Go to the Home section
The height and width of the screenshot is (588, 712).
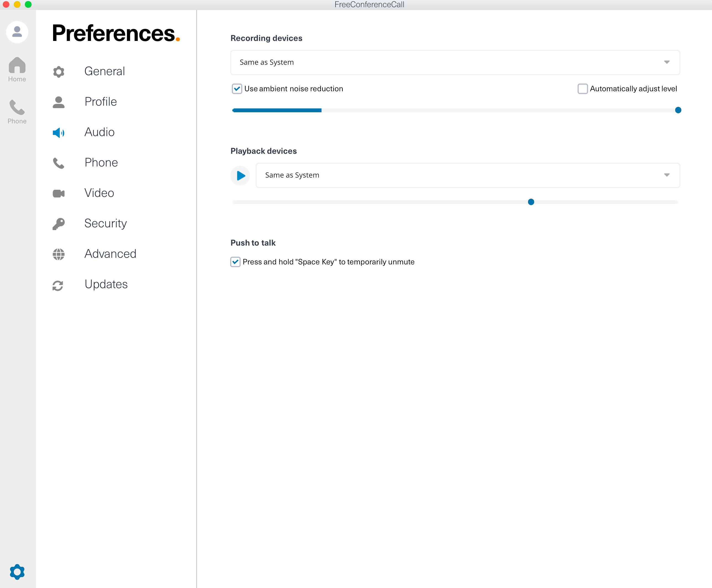(x=17, y=69)
